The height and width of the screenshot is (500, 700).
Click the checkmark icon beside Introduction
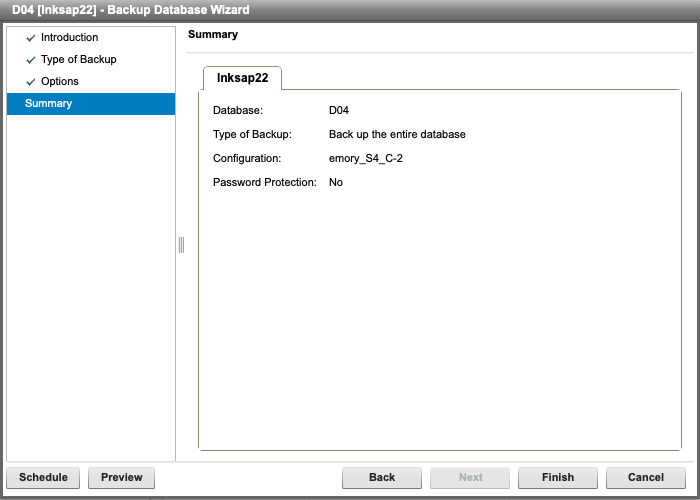coord(31,38)
